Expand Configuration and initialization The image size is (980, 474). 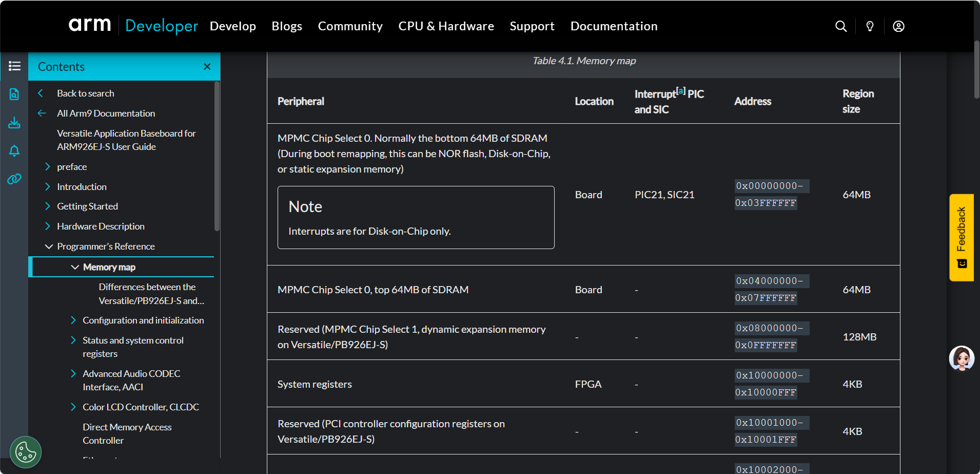coord(73,320)
